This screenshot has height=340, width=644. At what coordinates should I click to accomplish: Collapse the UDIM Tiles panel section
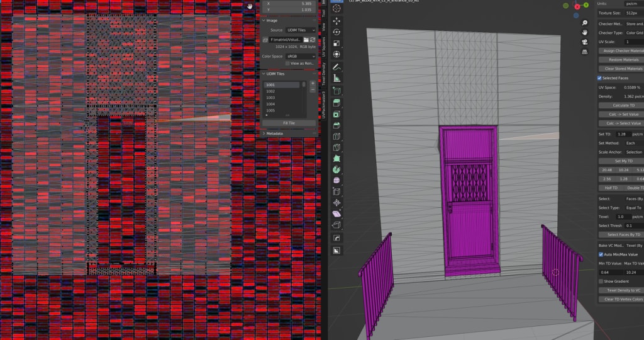[264, 74]
